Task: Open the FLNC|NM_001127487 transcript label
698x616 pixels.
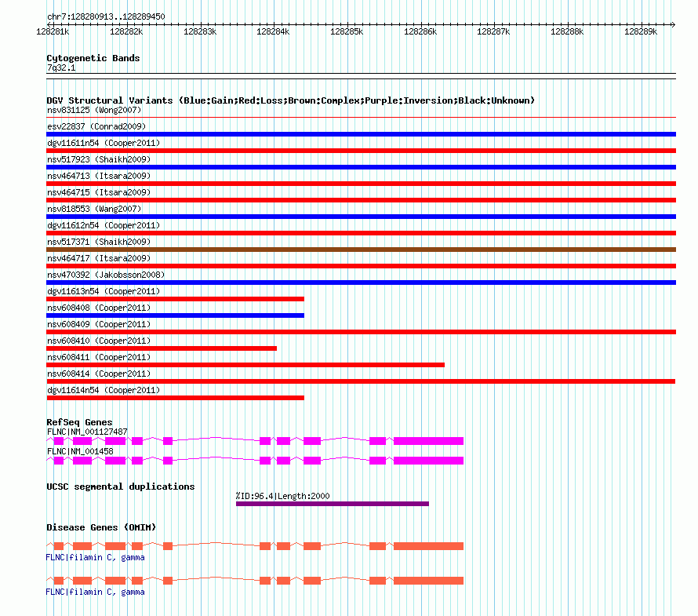Action: [x=87, y=432]
